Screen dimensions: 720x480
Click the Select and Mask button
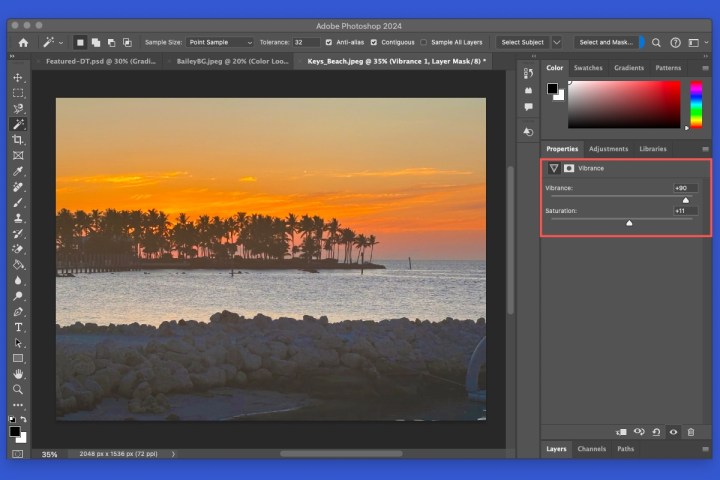tap(604, 43)
